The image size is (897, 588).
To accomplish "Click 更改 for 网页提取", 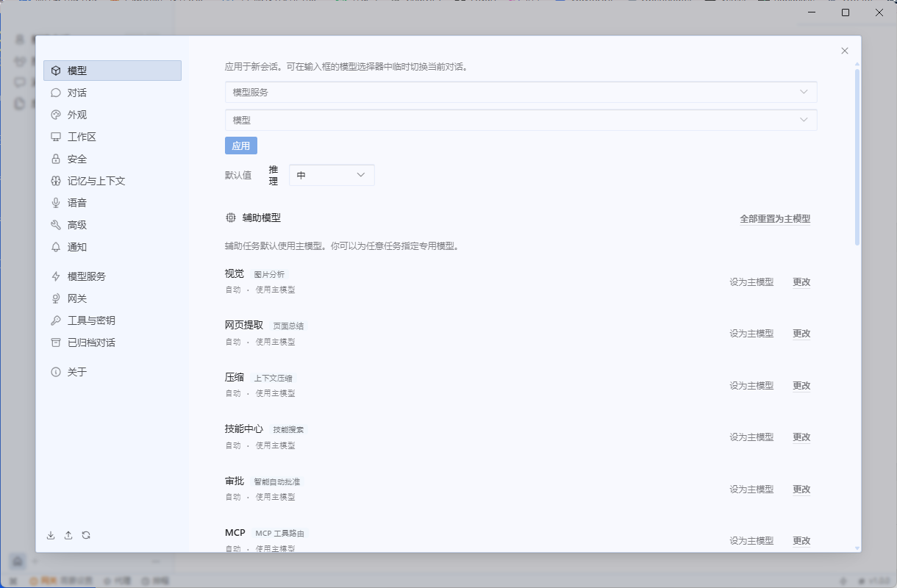I will click(801, 333).
